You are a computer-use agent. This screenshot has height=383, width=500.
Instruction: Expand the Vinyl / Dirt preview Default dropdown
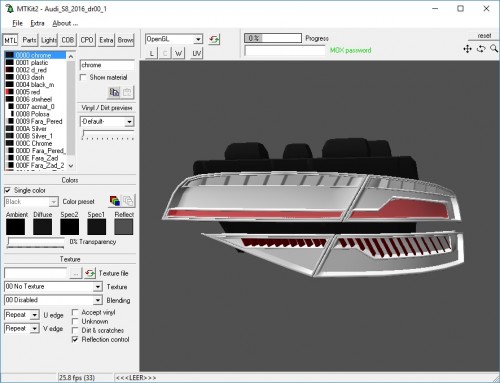point(107,121)
